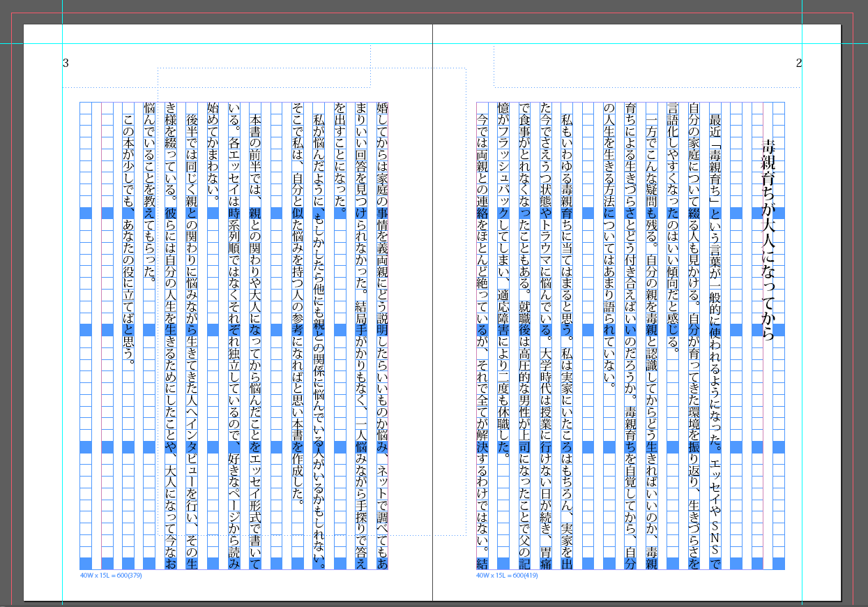868x607 pixels.
Task: Select page number 3 on left page
Action: click(x=66, y=63)
